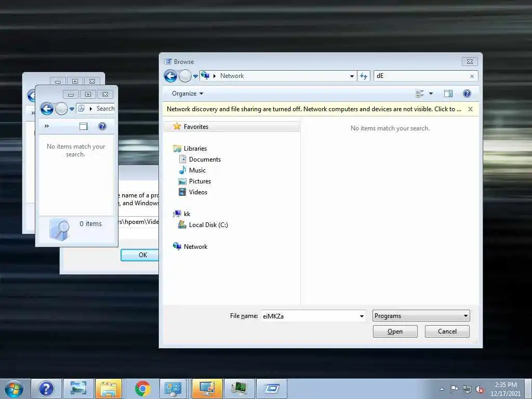Switch to the personalization taskbar window
Viewport: 532px width, 399px height.
207,389
